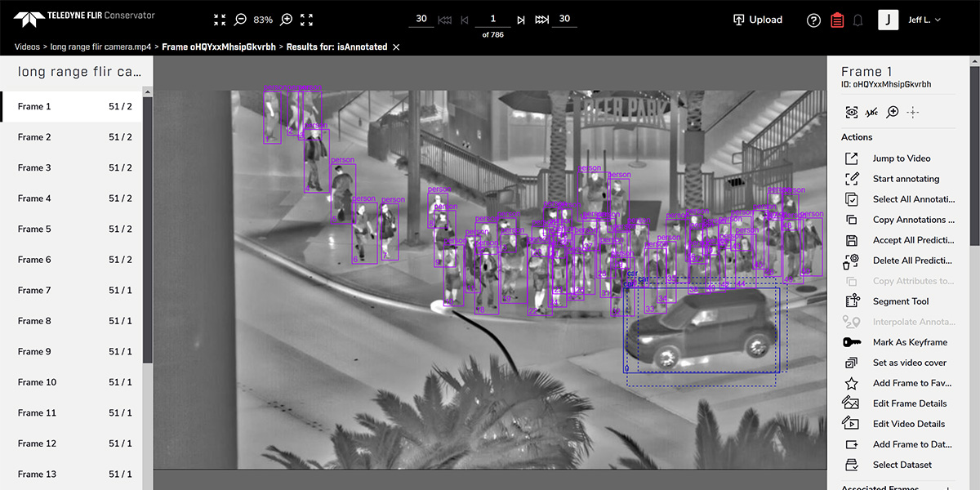Open the help question mark icon
This screenshot has width=980, height=490.
(813, 20)
